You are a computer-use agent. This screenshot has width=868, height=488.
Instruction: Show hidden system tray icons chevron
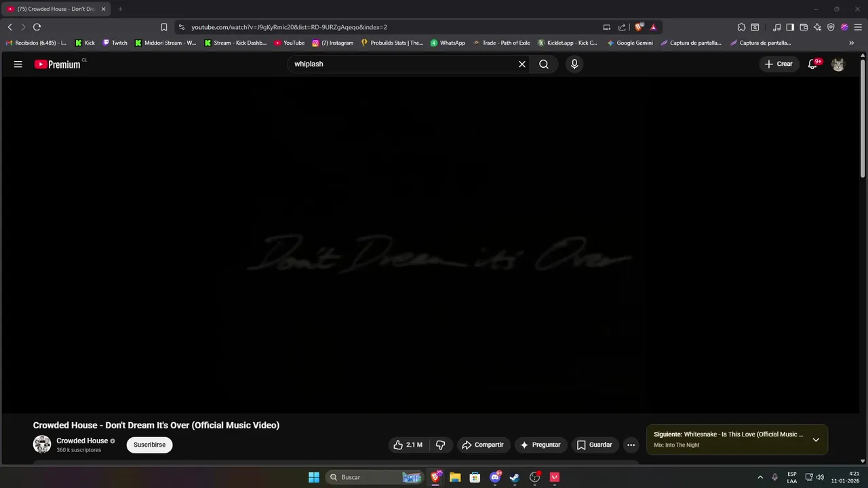[760, 477]
